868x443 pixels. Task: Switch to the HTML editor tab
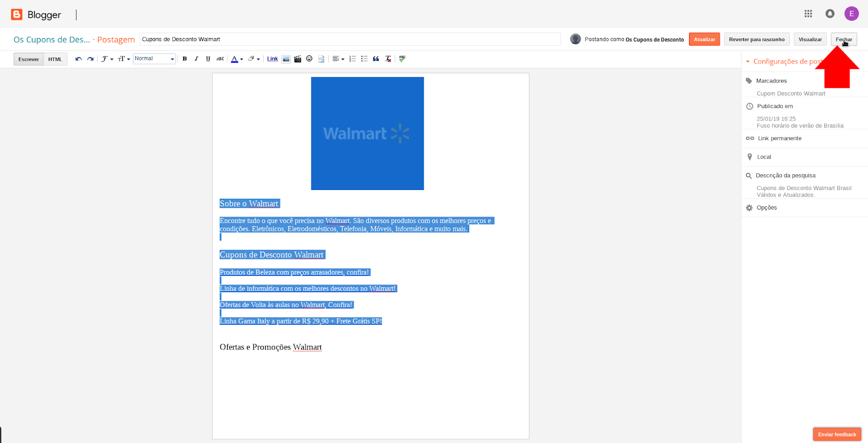(x=55, y=59)
